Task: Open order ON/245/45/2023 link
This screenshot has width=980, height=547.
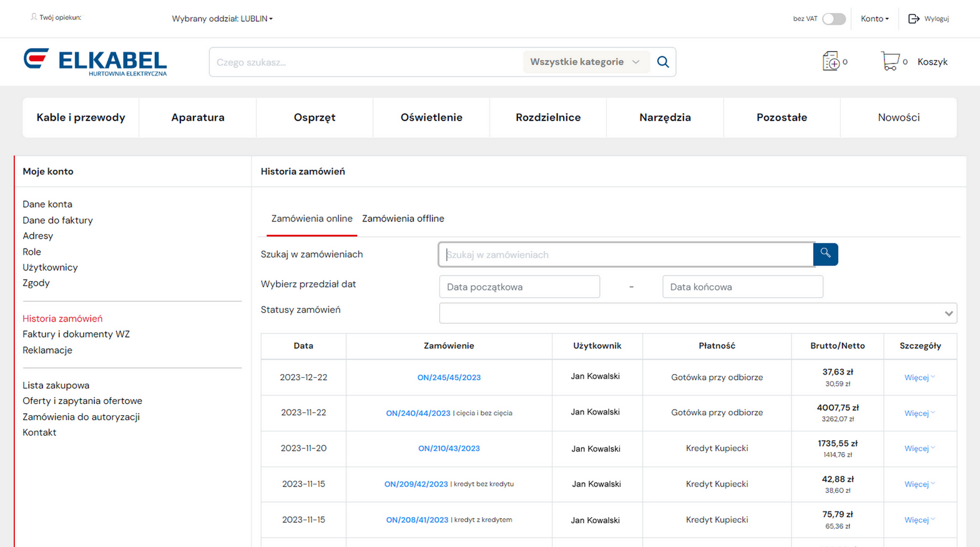Action: pyautogui.click(x=449, y=378)
